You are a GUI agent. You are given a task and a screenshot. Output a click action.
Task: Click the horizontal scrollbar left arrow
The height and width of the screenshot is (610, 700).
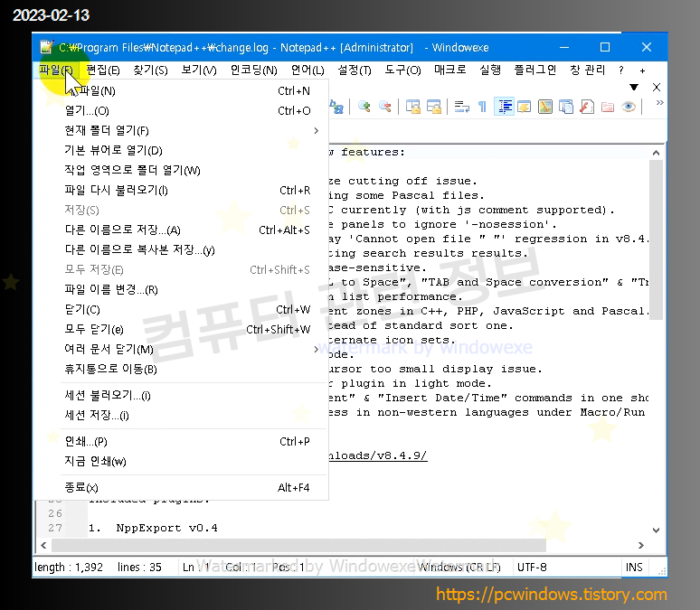pyautogui.click(x=43, y=545)
